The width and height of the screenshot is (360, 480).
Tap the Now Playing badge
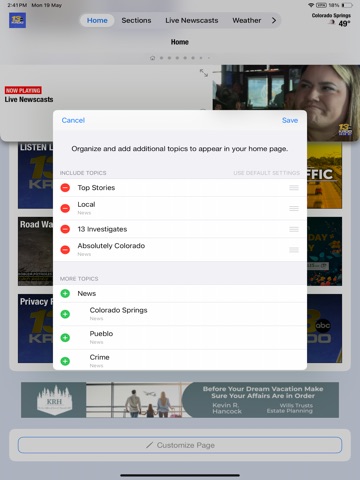click(x=23, y=90)
